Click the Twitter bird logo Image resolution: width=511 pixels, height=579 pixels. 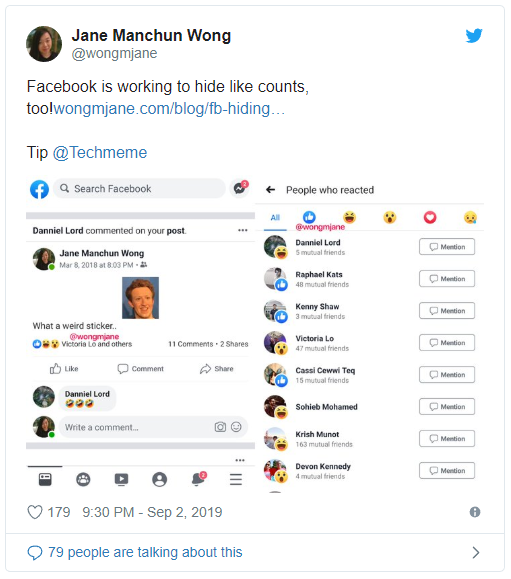point(474,35)
